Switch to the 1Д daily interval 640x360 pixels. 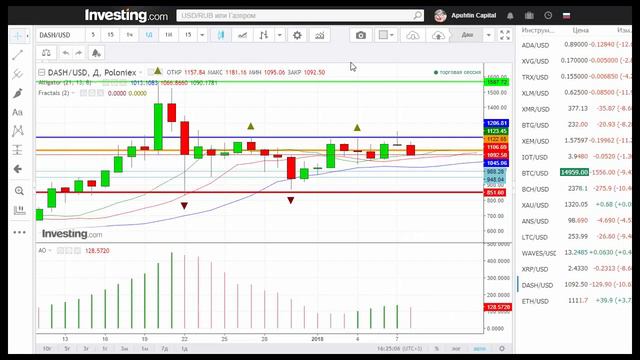(x=149, y=35)
